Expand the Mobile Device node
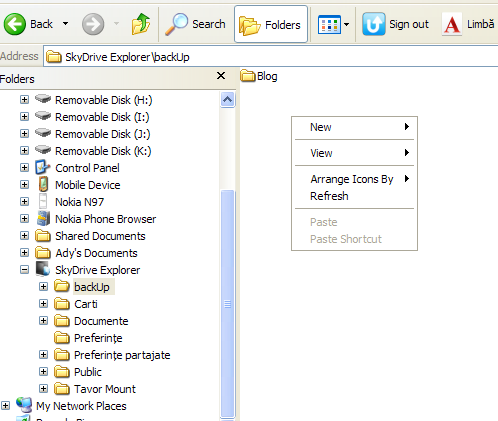Viewport: 498px width, 421px height. point(24,184)
